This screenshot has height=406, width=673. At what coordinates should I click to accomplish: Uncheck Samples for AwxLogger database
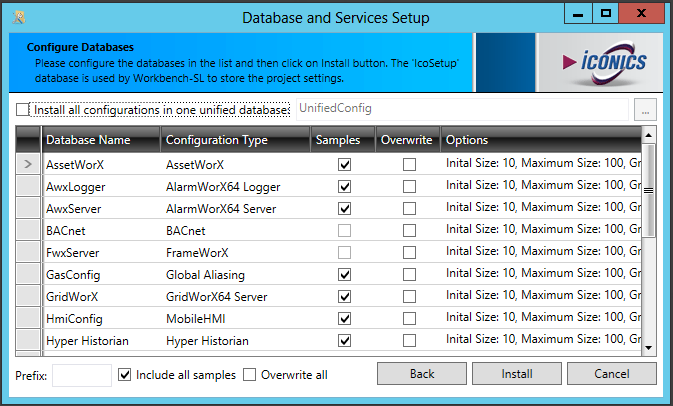[x=345, y=186]
